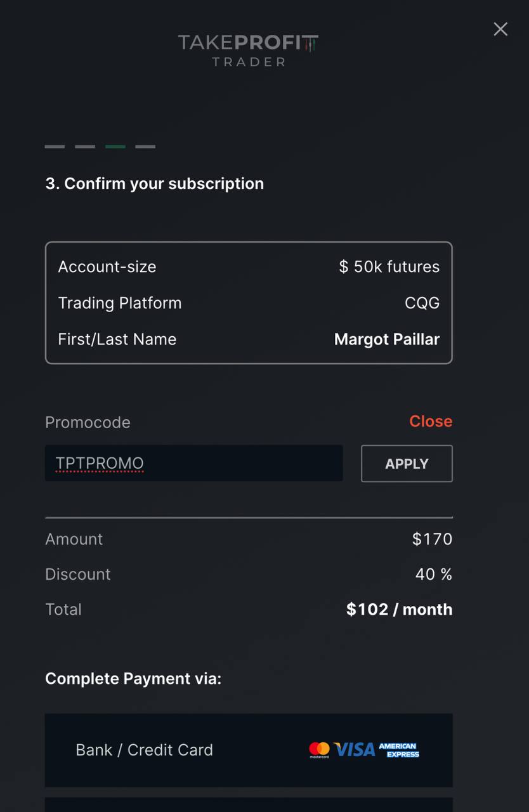Click the Account-size row showing $50k futures
The height and width of the screenshot is (812, 529).
pos(249,266)
